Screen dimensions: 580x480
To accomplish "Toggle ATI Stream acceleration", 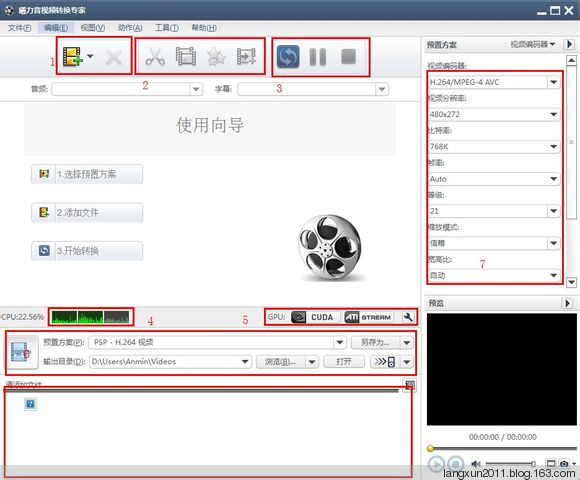I will [368, 317].
